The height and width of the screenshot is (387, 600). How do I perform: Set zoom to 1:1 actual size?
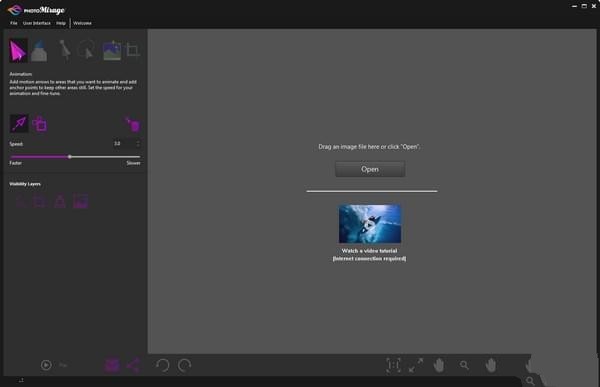click(x=393, y=365)
